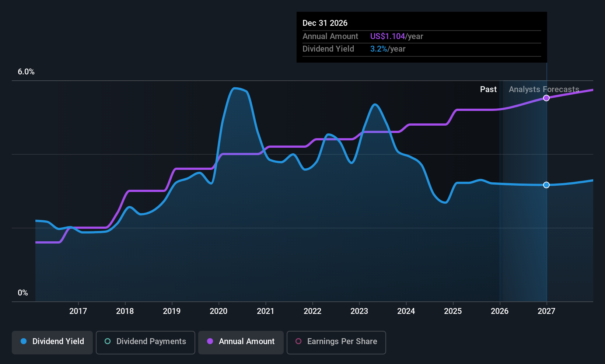
Task: Click the 2020 x-axis year label
Action: coord(218,311)
